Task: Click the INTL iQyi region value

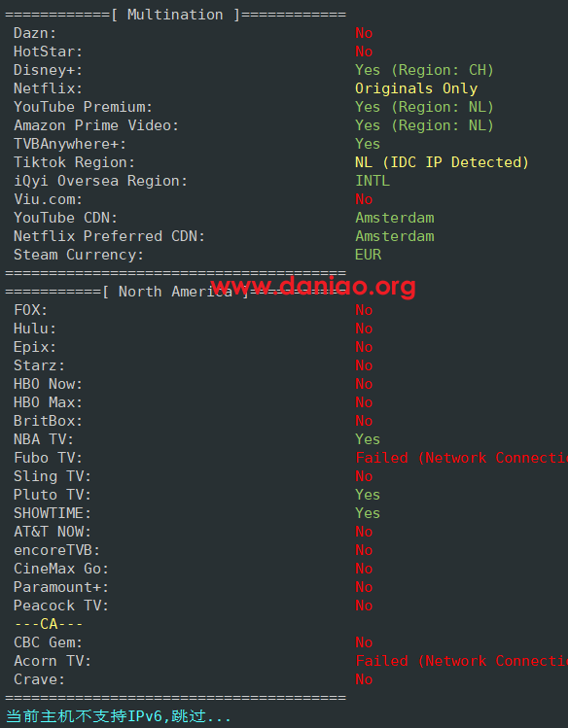Action: tap(373, 181)
